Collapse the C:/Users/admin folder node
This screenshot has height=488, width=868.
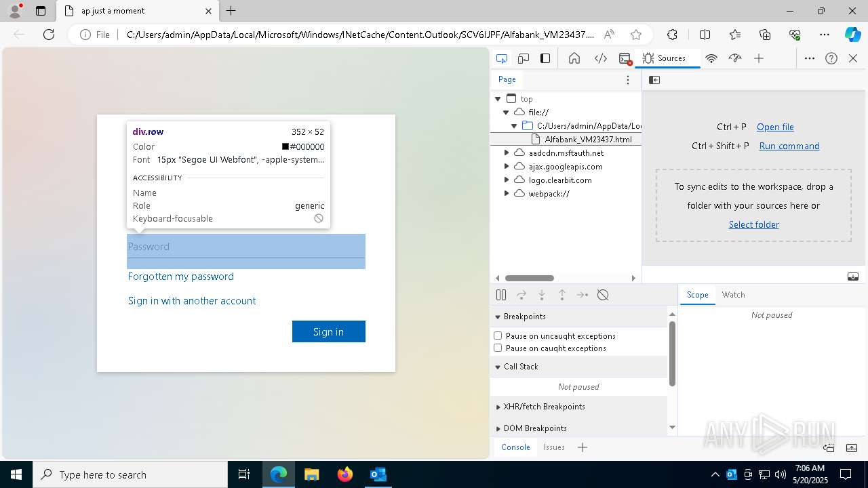click(514, 126)
